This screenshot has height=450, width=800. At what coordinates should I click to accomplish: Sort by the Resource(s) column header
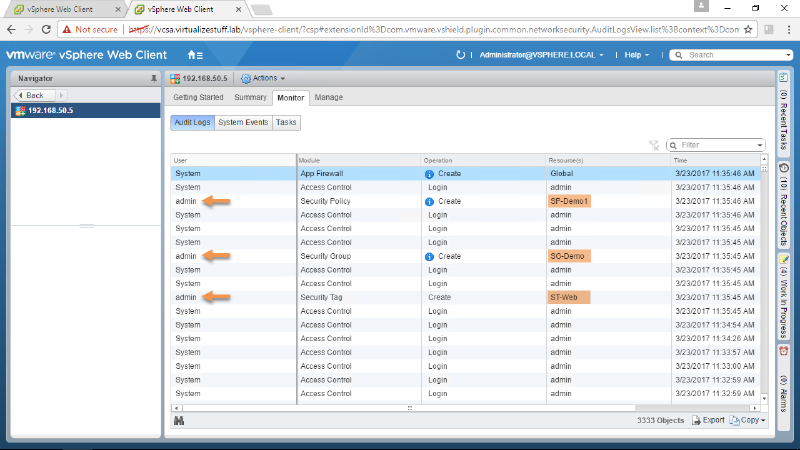click(x=609, y=160)
